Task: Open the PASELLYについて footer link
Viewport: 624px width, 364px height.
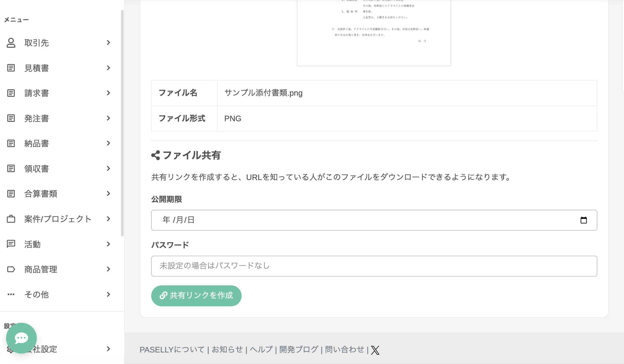Action: [x=172, y=350]
